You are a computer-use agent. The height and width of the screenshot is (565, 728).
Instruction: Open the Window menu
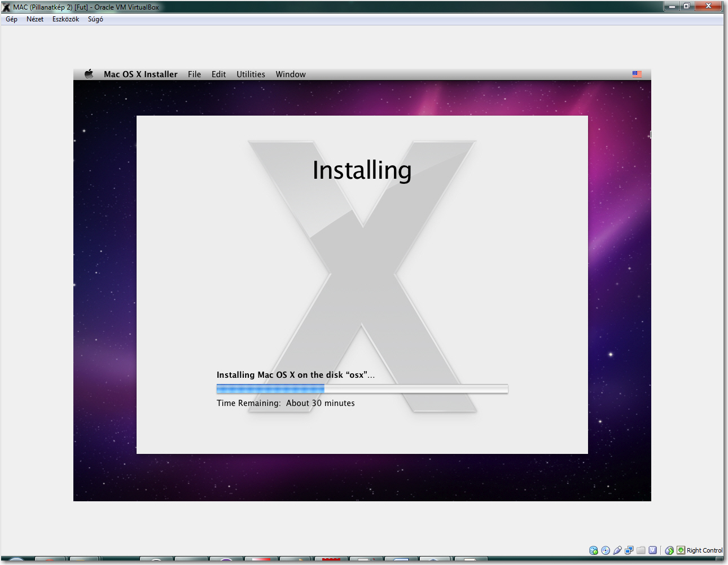tap(291, 74)
